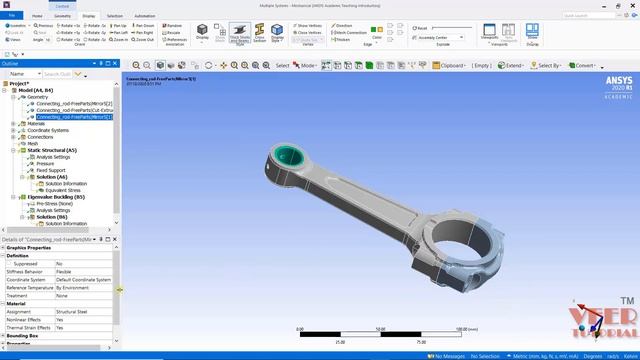Click the yellow edge color swatch
Screen dimensions: 640x360
pyautogui.click(x=380, y=29)
